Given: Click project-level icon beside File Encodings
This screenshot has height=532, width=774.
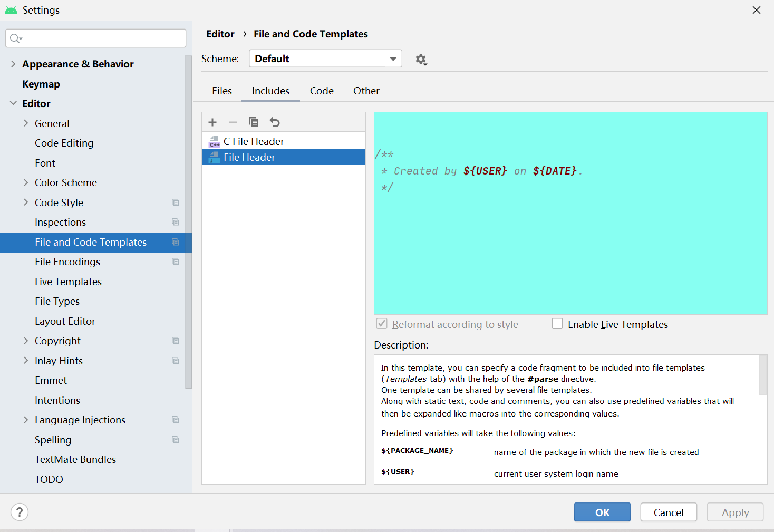Looking at the screenshot, I should [x=176, y=262].
